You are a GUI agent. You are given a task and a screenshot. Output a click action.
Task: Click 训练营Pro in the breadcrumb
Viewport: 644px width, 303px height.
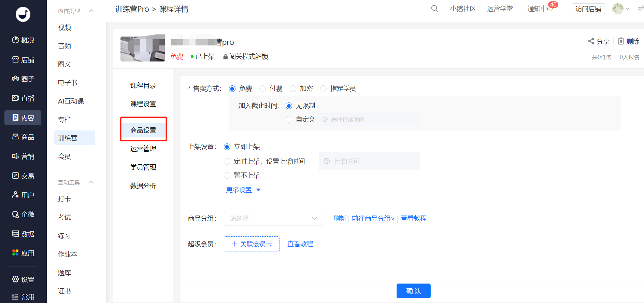[132, 9]
